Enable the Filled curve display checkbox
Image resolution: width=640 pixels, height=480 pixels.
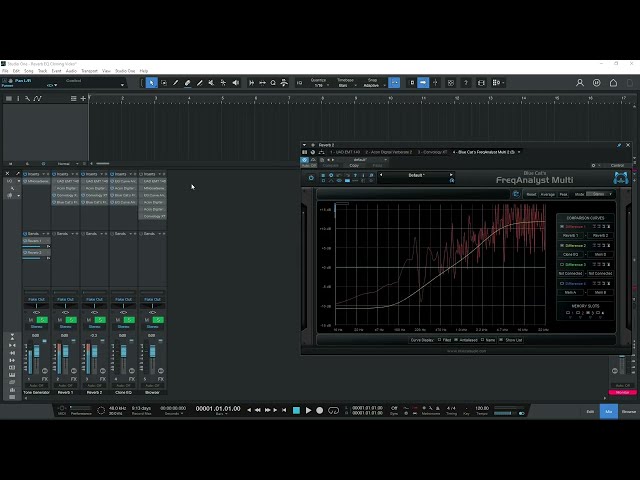(x=440, y=340)
